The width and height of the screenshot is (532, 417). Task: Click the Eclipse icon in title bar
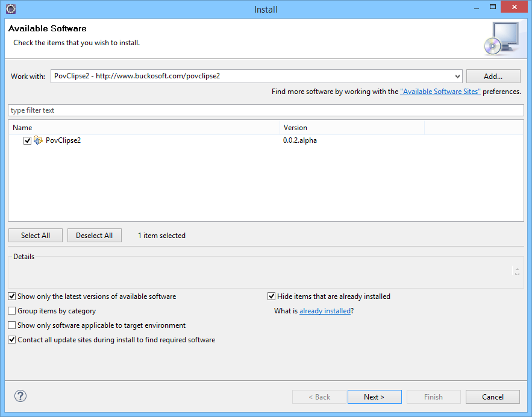[11, 9]
